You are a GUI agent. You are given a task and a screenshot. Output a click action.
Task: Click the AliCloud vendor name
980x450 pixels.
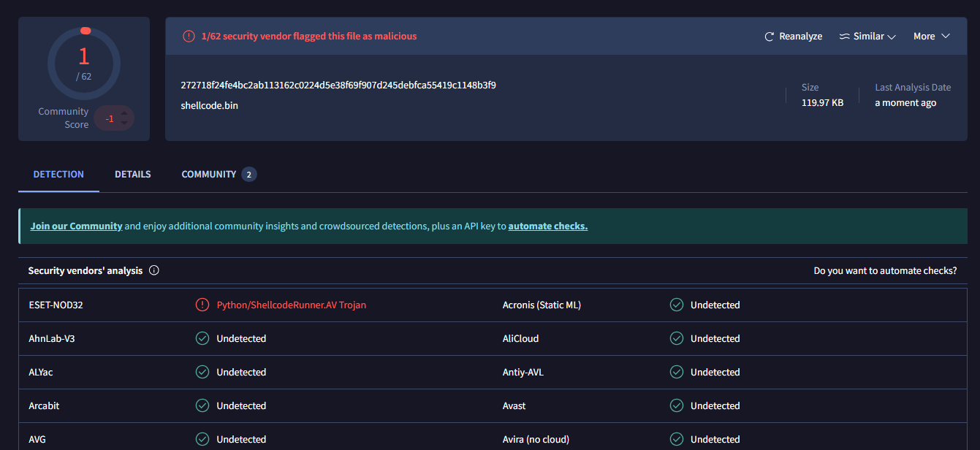pos(520,339)
